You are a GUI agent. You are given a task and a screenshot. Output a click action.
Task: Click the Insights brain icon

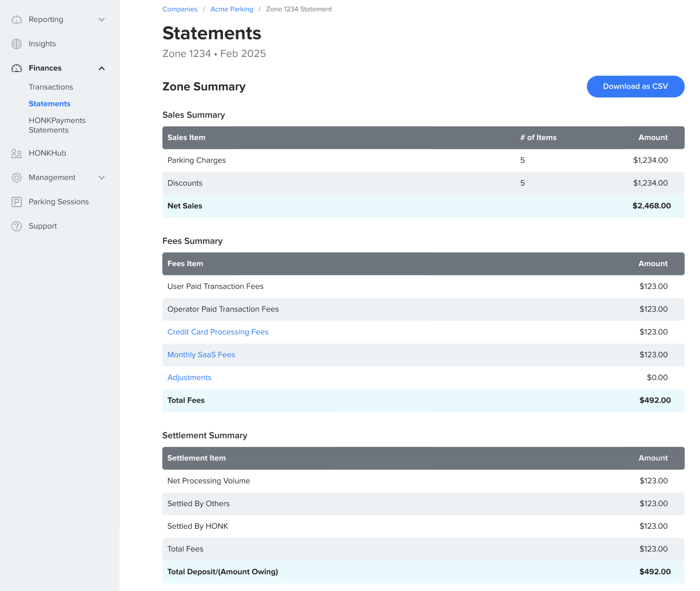(x=17, y=44)
